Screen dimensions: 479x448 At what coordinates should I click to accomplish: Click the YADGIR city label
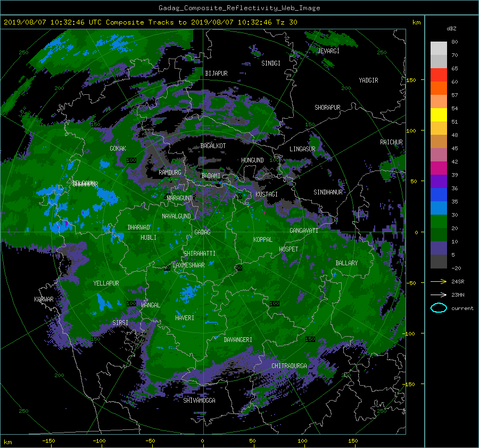click(x=369, y=80)
